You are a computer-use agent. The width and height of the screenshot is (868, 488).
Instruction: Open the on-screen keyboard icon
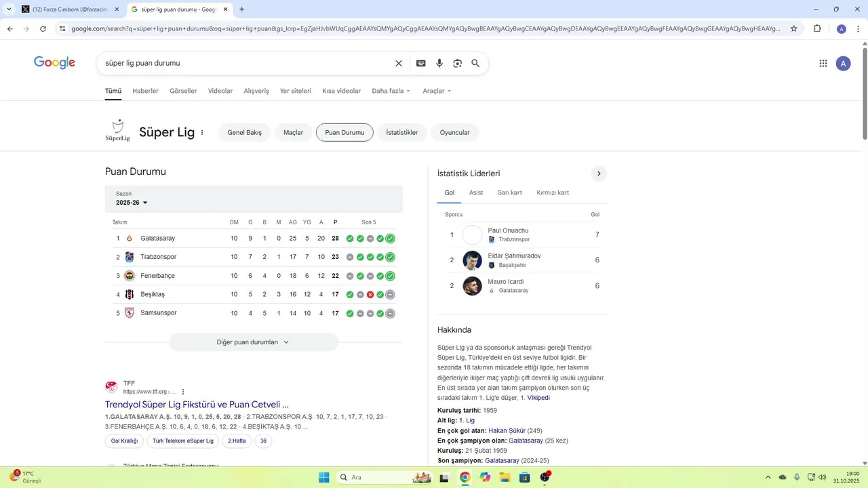point(421,63)
